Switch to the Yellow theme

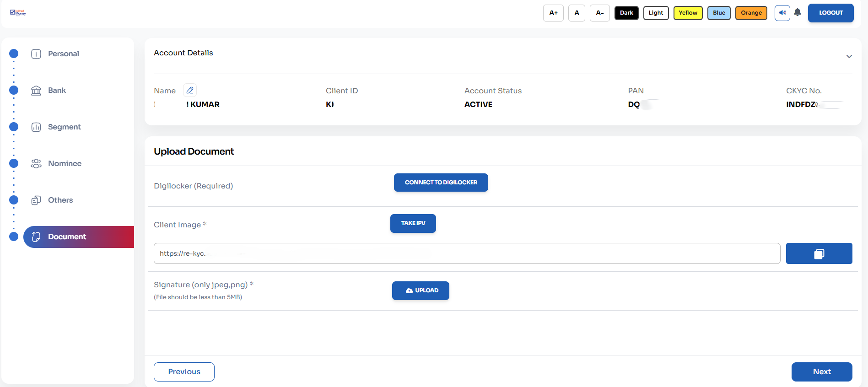(688, 13)
